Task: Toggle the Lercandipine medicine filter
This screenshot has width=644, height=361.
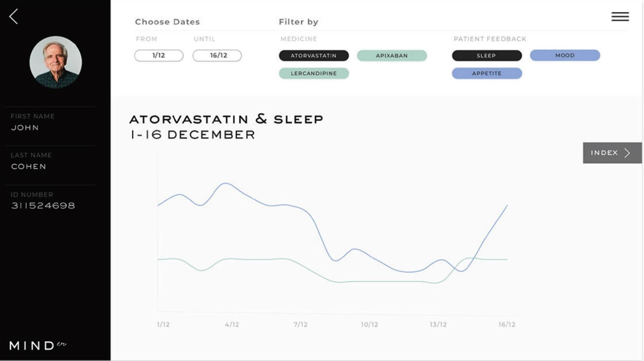Action: 314,73
